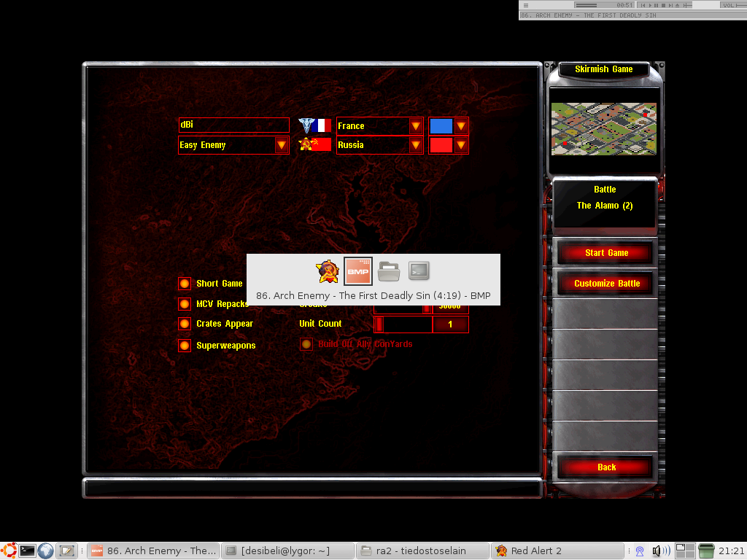Click the 00:51 time display in BMP player
This screenshot has height=560, width=747.
point(624,5)
